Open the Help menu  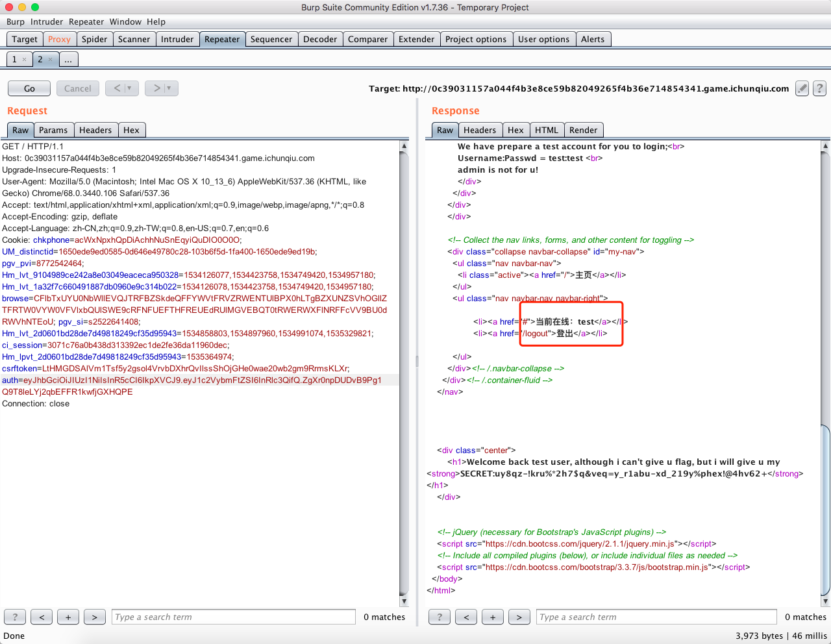tap(156, 21)
